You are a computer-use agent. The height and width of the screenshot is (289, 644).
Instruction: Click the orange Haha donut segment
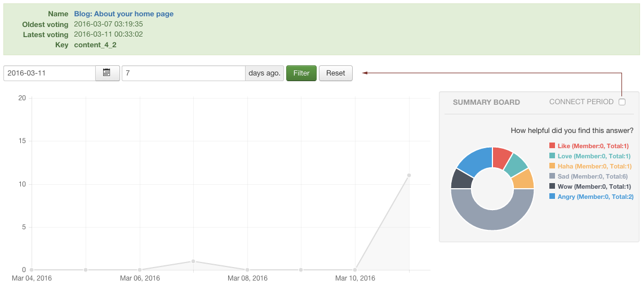click(x=524, y=180)
